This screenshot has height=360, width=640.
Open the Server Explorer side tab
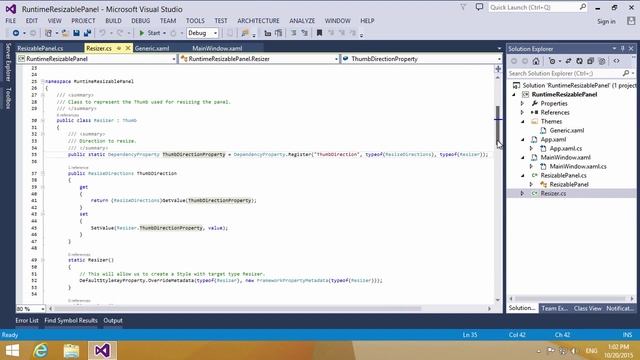[8, 62]
